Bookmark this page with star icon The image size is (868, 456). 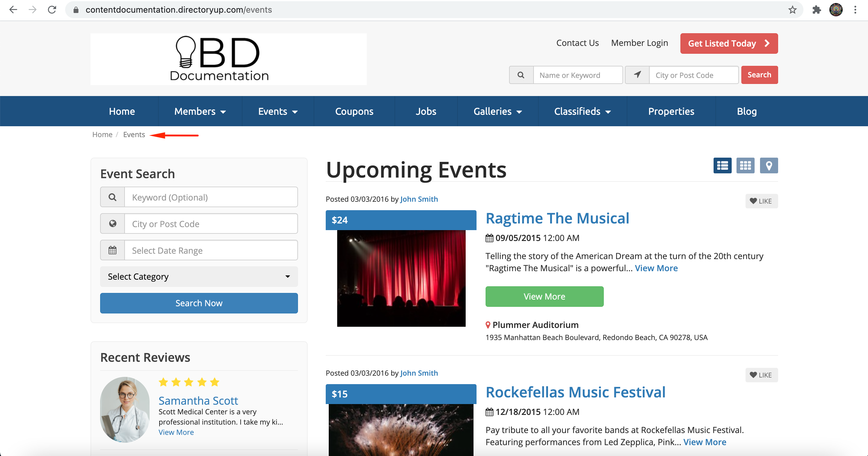coord(792,10)
